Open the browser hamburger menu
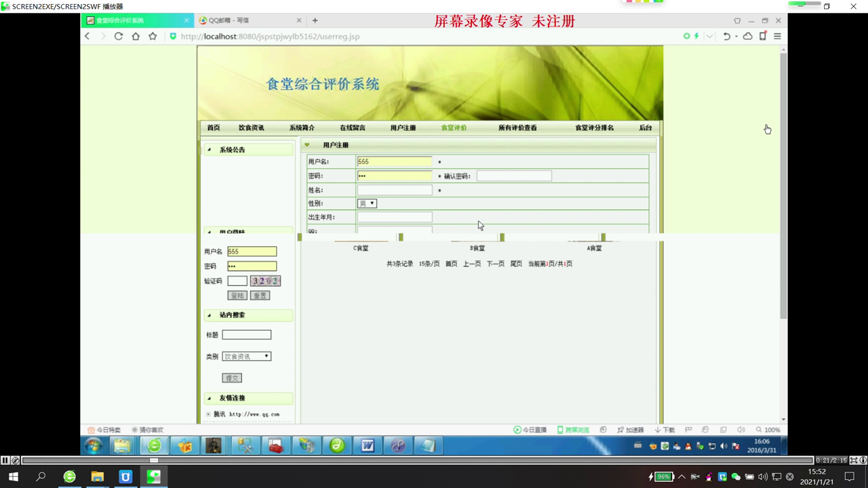The height and width of the screenshot is (488, 868). coord(777,36)
